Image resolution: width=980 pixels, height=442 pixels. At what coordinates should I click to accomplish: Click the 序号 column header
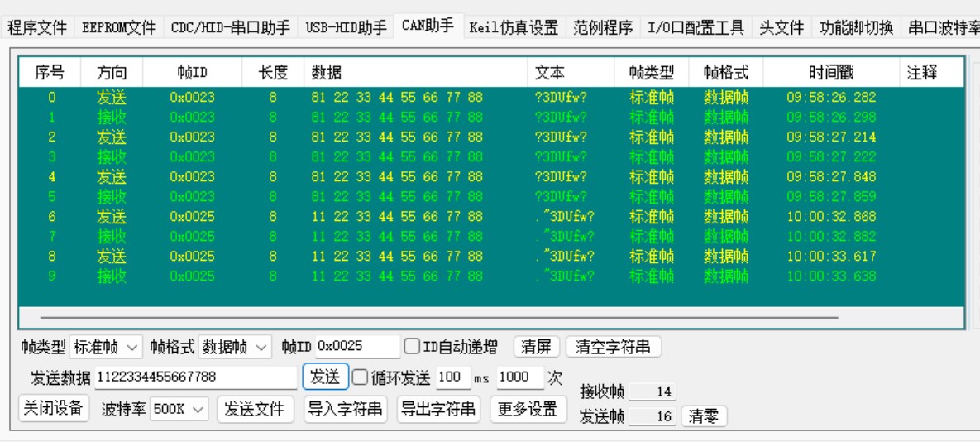pyautogui.click(x=50, y=73)
